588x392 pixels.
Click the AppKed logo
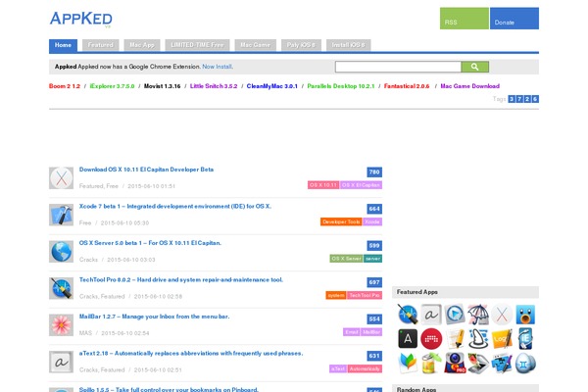[81, 19]
